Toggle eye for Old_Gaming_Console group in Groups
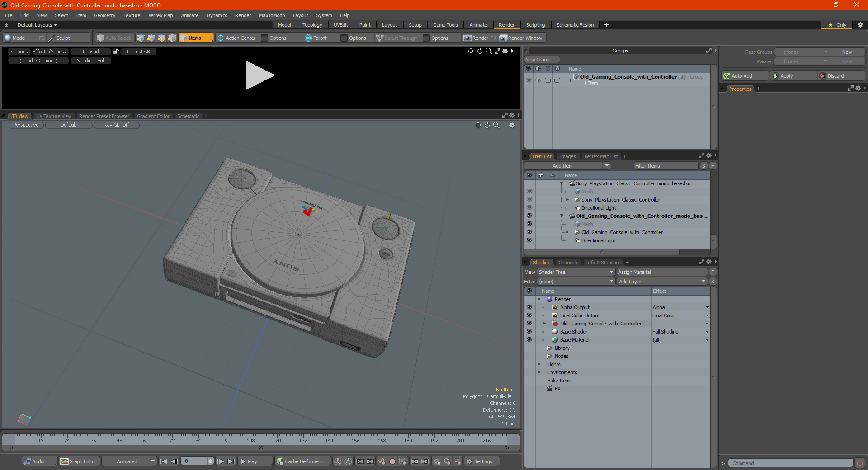Viewport: 868px width, 470px height. pos(528,80)
